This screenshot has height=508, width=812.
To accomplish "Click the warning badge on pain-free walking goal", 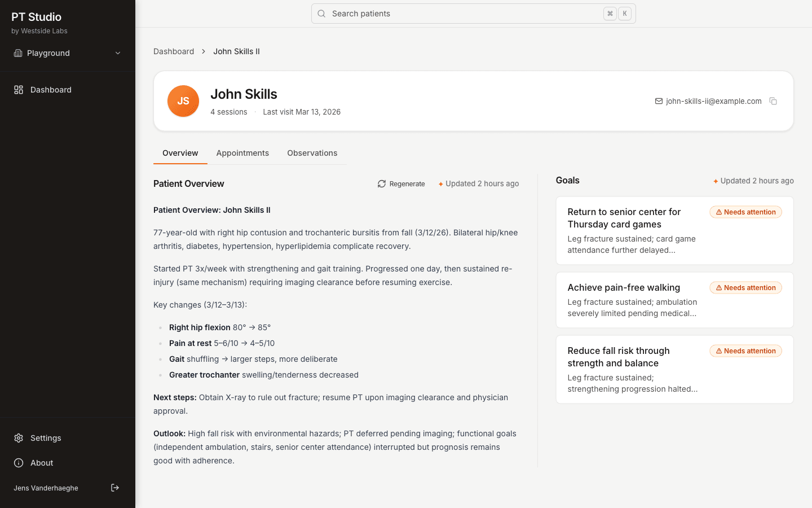I will (745, 287).
